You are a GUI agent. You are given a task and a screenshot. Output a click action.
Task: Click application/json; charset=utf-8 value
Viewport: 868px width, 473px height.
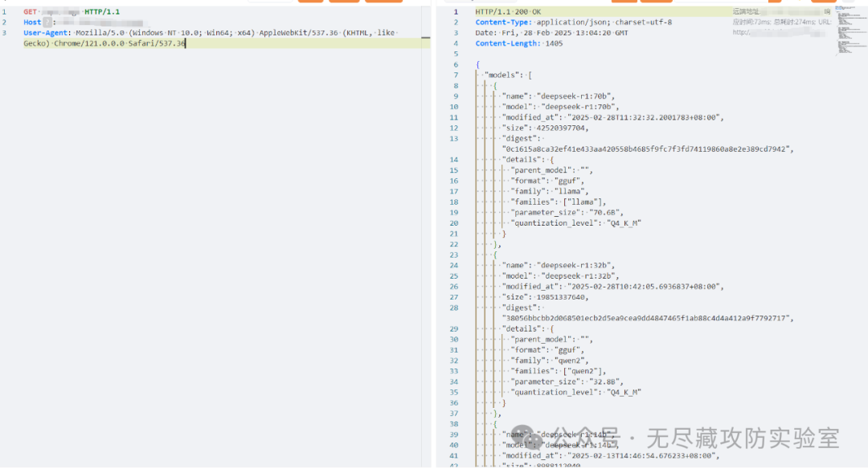604,22
